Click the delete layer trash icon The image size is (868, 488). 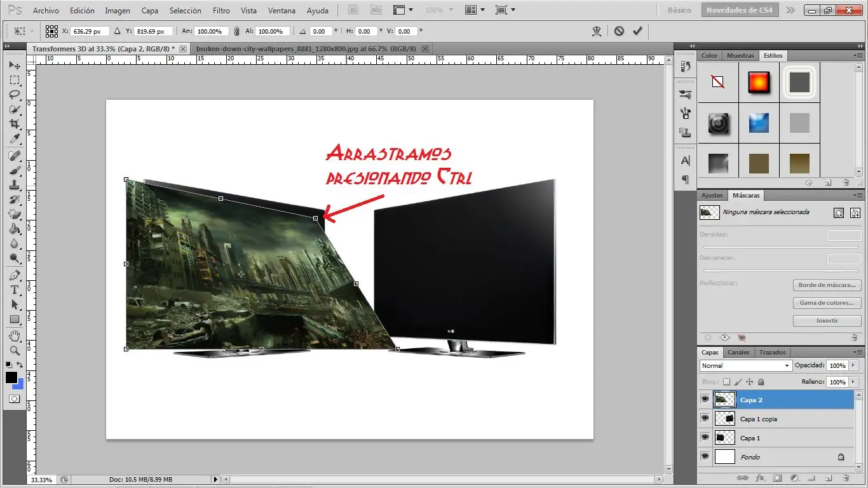(846, 478)
